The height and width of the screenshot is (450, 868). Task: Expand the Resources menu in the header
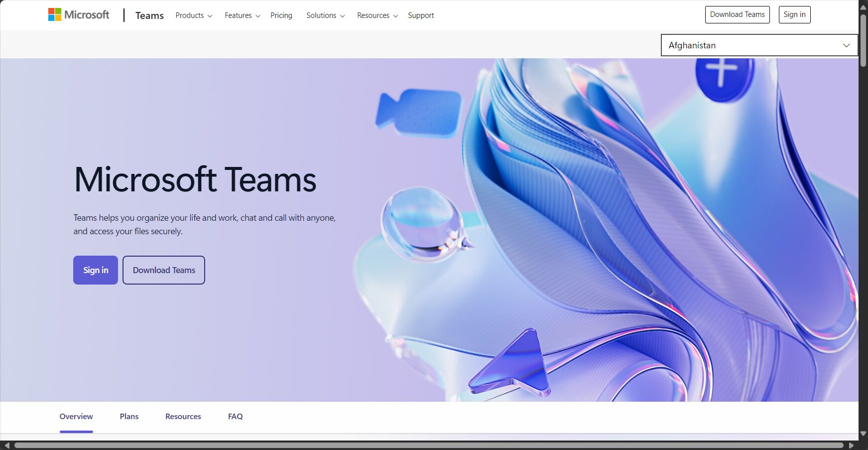click(x=377, y=15)
